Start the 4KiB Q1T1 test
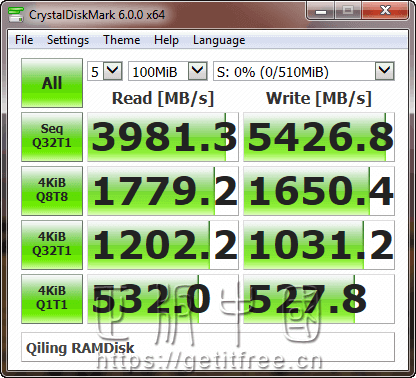This screenshot has height=378, width=416. point(52,299)
